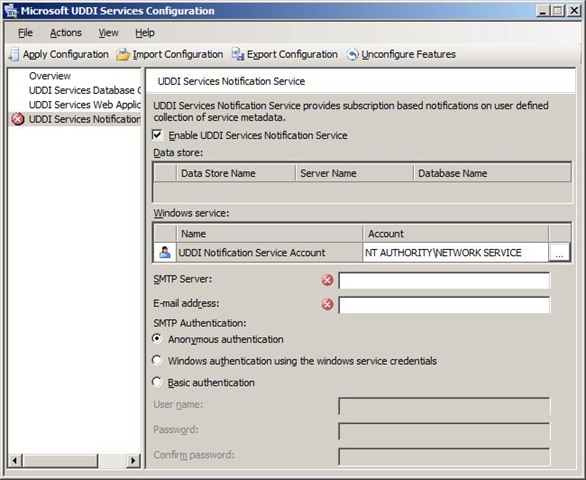This screenshot has height=480, width=586.
Task: Click the red error icon next to E-mail address
Action: [x=327, y=305]
